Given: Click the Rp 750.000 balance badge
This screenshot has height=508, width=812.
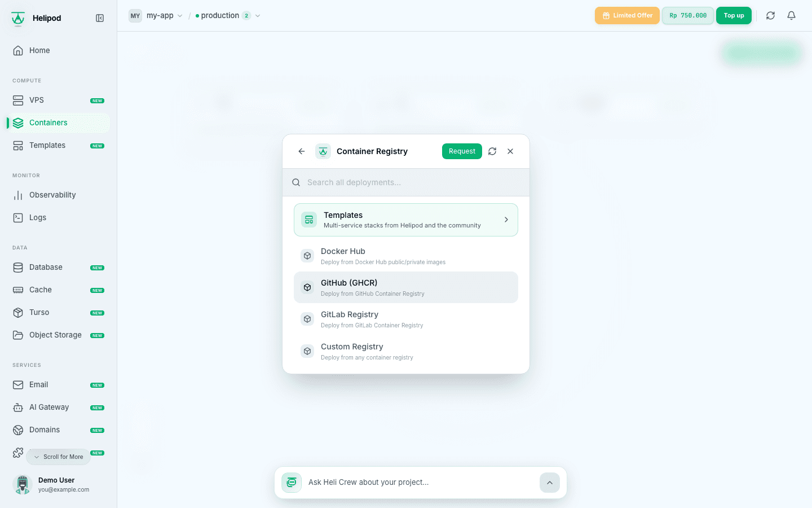Looking at the screenshot, I should click(688, 15).
